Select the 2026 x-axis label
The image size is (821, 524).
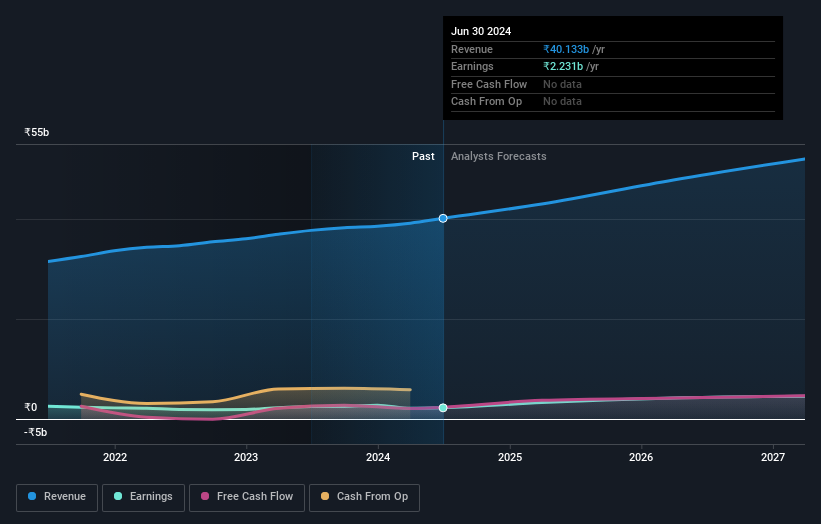point(641,458)
